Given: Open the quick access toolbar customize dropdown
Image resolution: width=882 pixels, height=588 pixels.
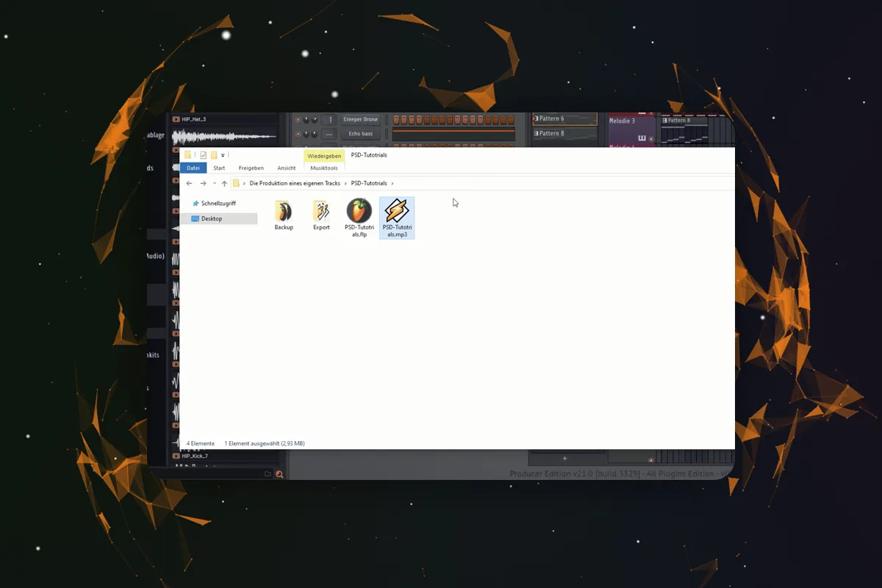Looking at the screenshot, I should pyautogui.click(x=223, y=156).
